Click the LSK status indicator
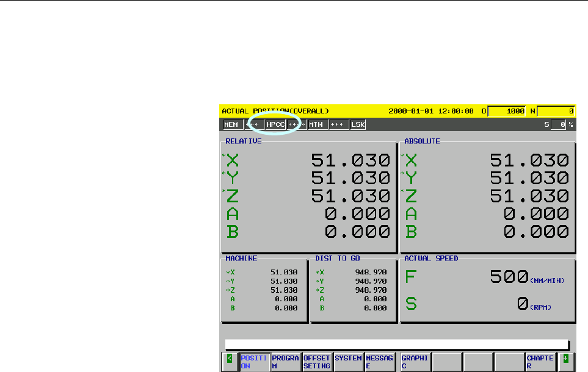 (x=358, y=124)
